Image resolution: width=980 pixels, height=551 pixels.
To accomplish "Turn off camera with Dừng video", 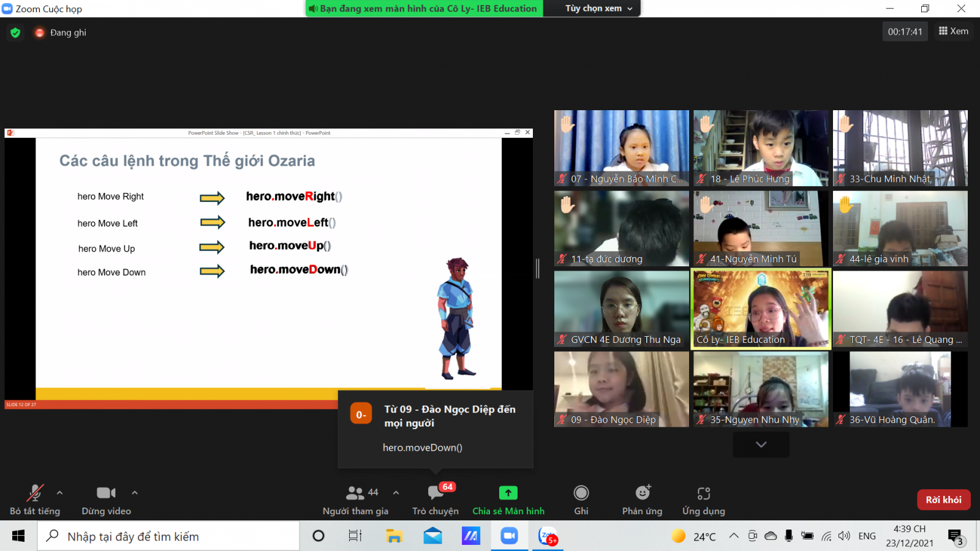I will pos(106,499).
